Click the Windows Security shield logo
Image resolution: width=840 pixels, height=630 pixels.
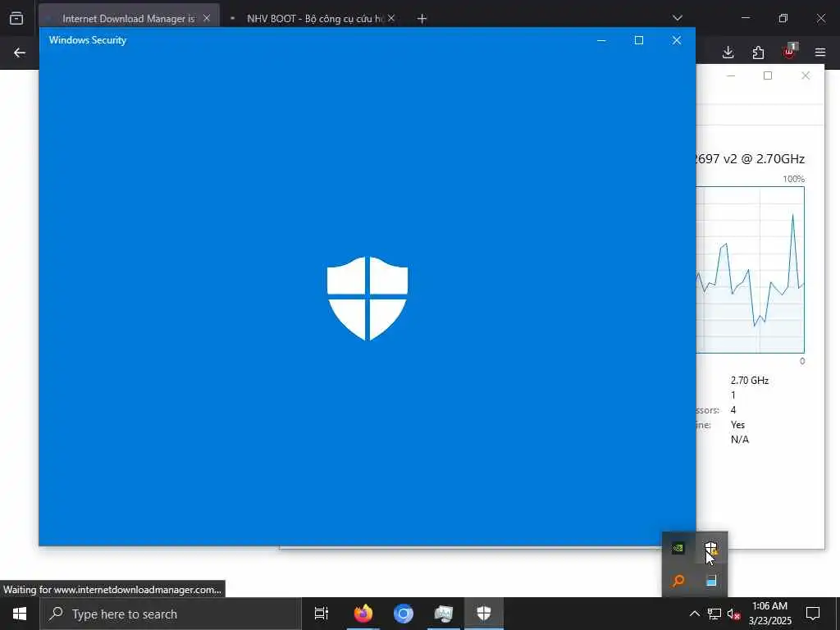[x=367, y=299]
